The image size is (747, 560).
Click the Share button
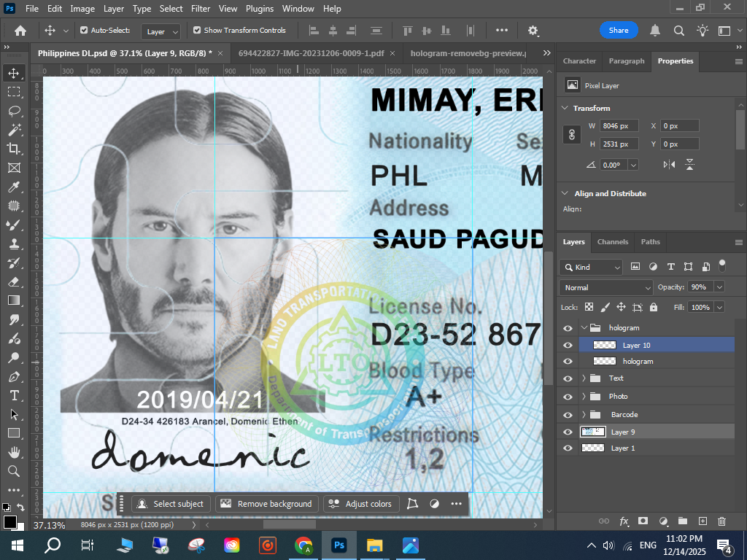(619, 31)
